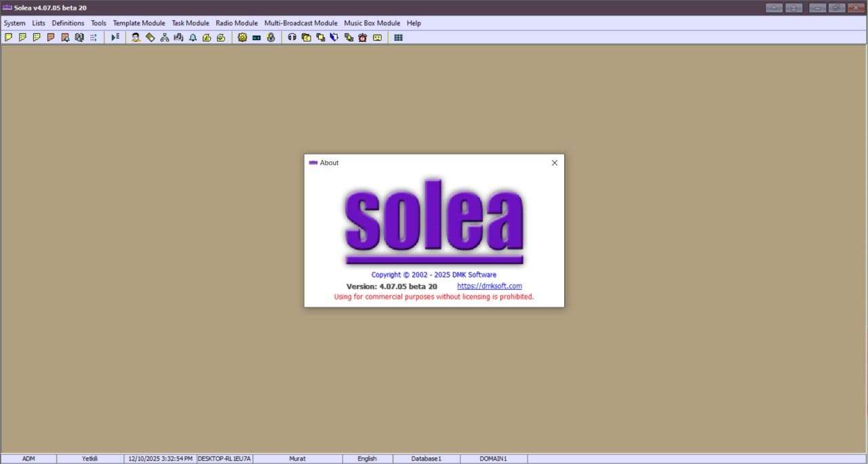Image resolution: width=868 pixels, height=464 pixels.
Task: Open the gear settings toolbar icon
Action: (242, 37)
